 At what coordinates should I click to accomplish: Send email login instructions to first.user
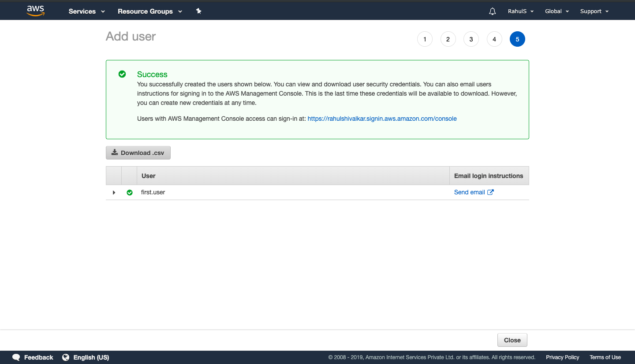[x=469, y=192]
